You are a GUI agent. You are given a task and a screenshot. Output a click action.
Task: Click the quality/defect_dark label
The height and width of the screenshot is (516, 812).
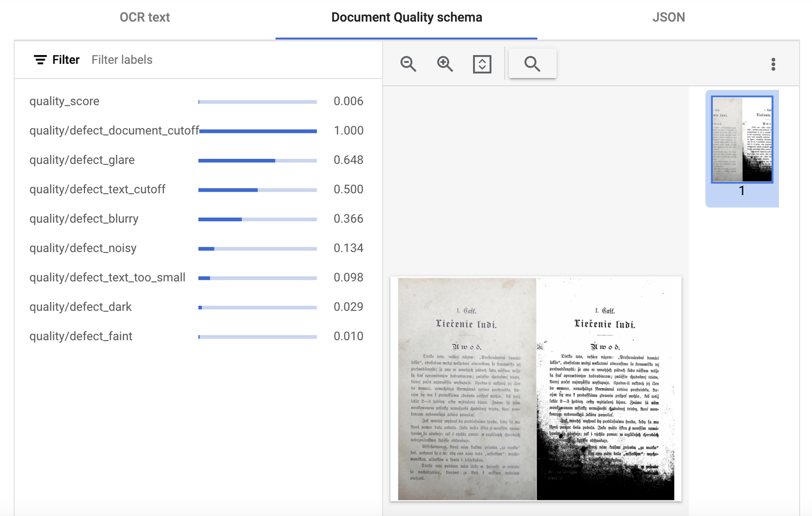(81, 307)
